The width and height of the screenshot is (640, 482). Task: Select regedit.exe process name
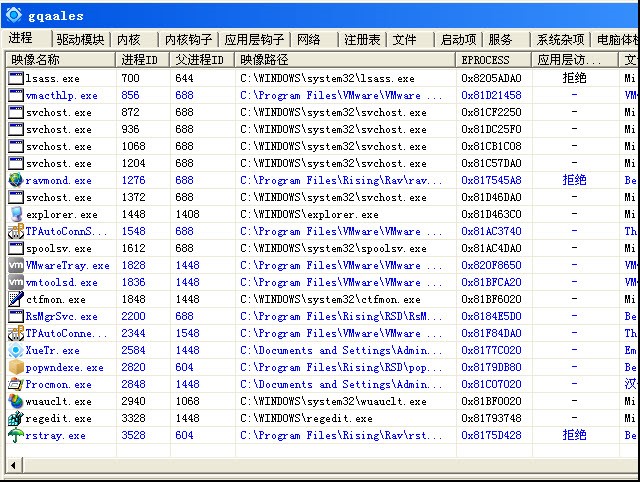coord(58,419)
